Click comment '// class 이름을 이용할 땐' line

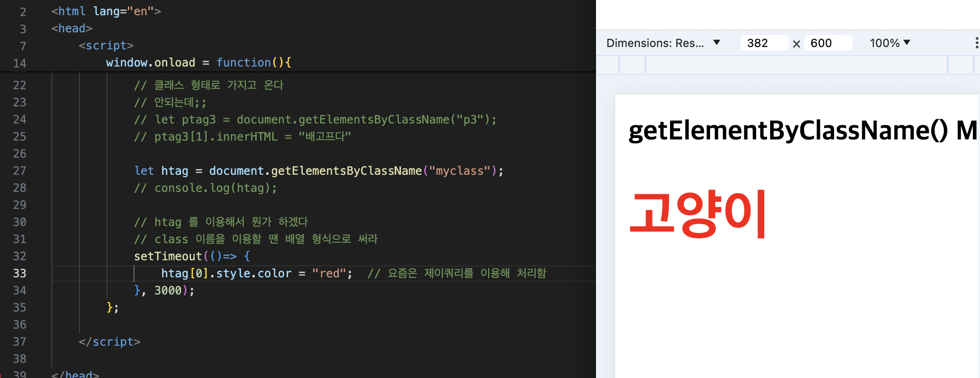pyautogui.click(x=256, y=239)
